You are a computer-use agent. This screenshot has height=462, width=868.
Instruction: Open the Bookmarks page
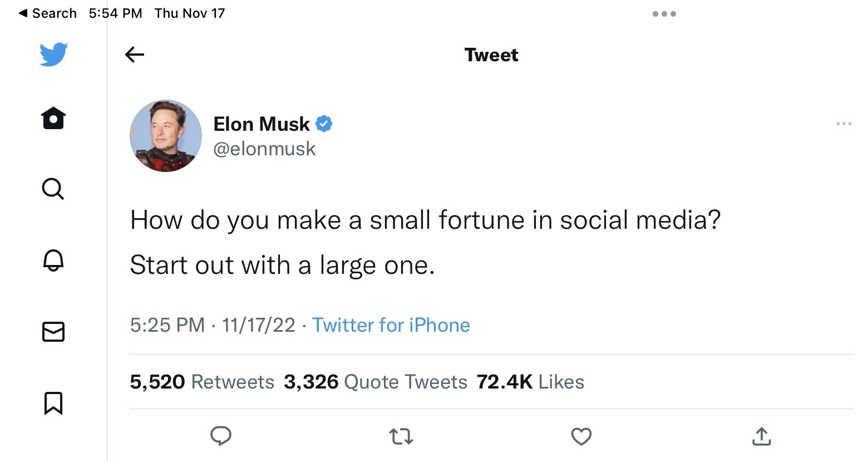click(x=53, y=403)
